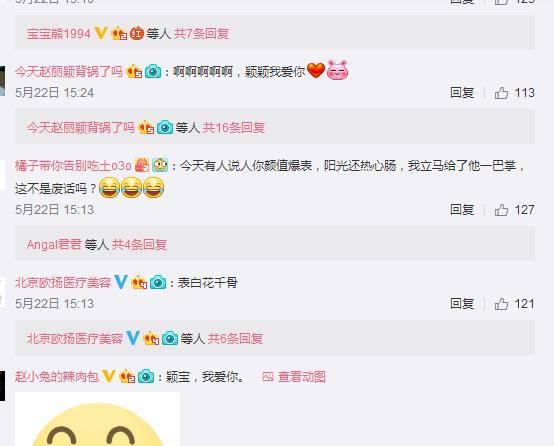Image resolution: width=554 pixels, height=446 pixels.
Task: Expand 共4条回复 replies
Action: point(139,245)
